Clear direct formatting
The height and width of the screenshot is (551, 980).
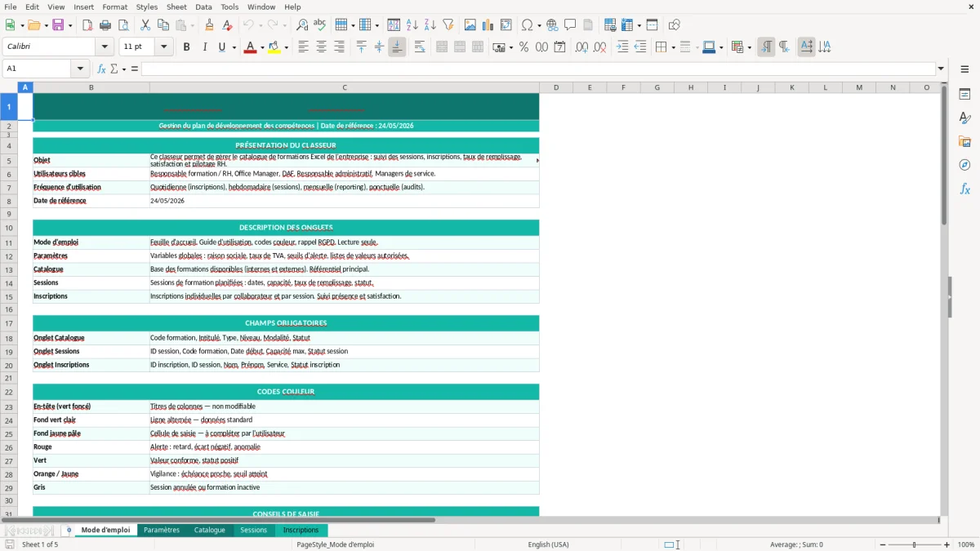(228, 25)
